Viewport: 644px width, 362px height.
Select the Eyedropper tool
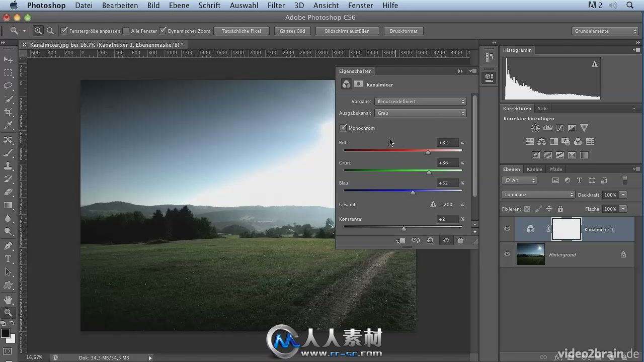[8, 125]
